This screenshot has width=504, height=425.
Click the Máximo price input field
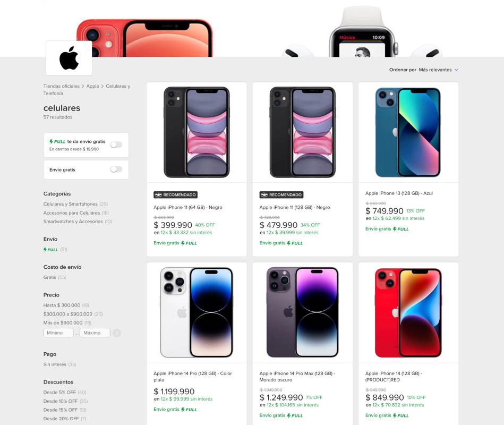click(95, 333)
